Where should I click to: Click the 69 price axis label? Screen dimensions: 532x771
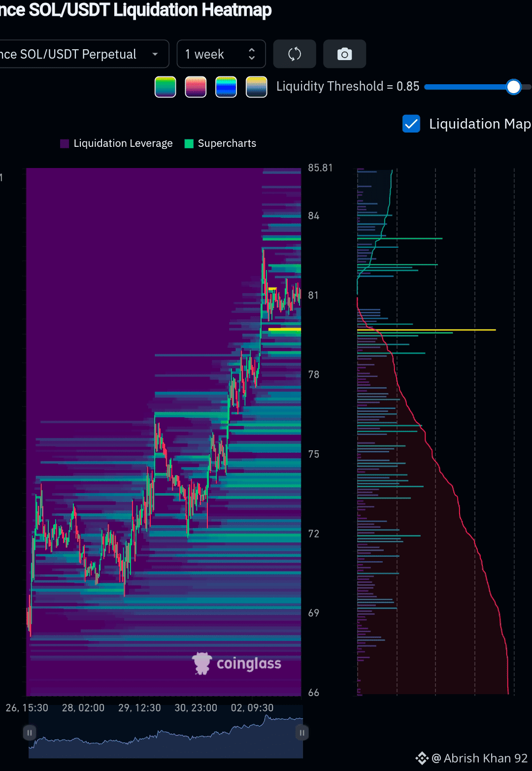314,613
